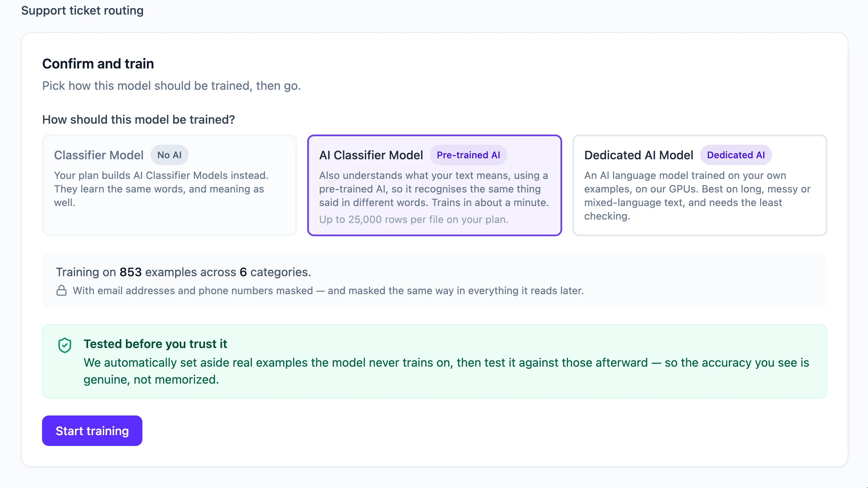Click 'Tested before you trust it' heading
The width and height of the screenshot is (868, 488).
(155, 344)
